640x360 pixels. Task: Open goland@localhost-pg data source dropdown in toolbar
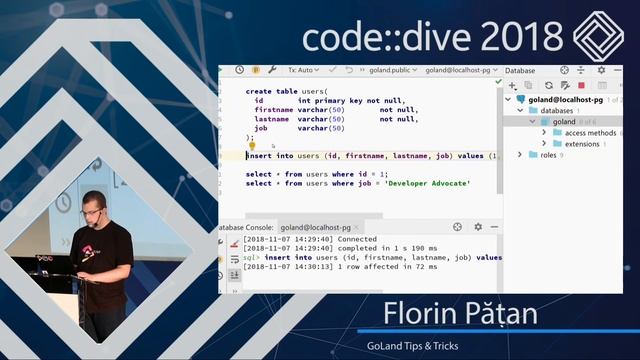click(x=462, y=70)
